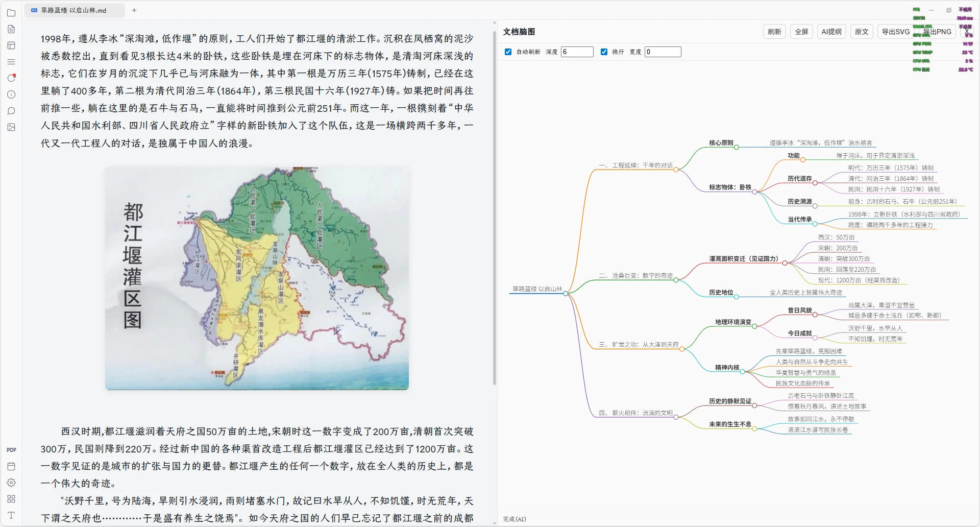Click the 深度 depth input field
Screen dimensions: 980x527
577,52
